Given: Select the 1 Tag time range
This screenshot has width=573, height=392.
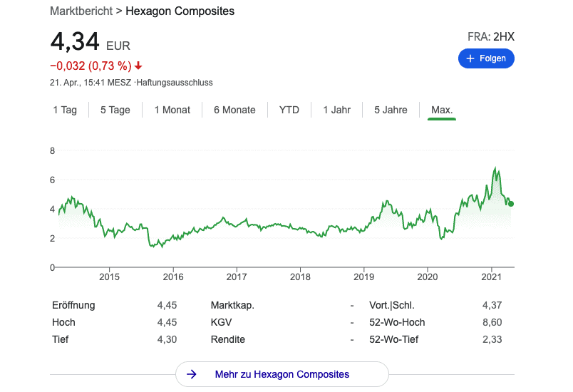Looking at the screenshot, I should click(65, 110).
